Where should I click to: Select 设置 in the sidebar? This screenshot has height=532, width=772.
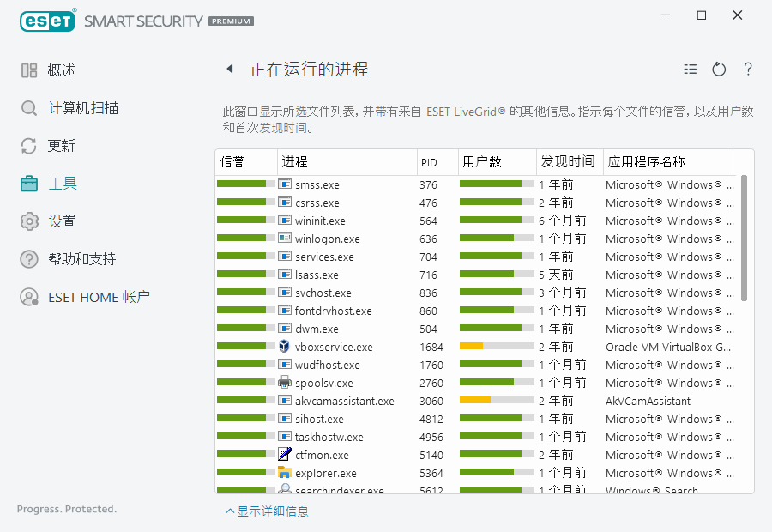61,221
